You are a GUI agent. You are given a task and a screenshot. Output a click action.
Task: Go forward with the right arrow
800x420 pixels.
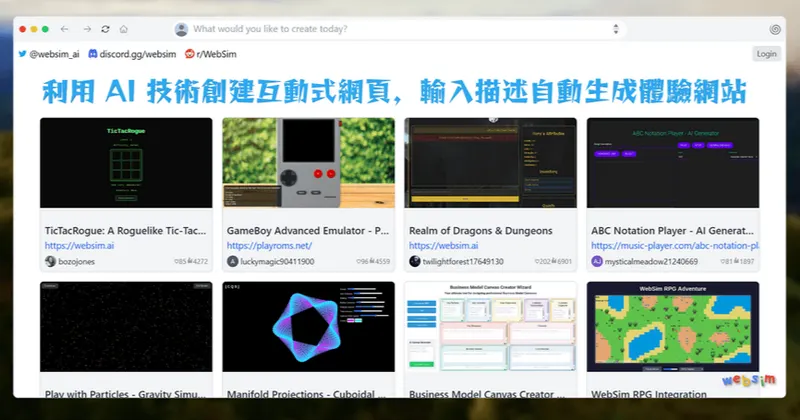[x=87, y=29]
